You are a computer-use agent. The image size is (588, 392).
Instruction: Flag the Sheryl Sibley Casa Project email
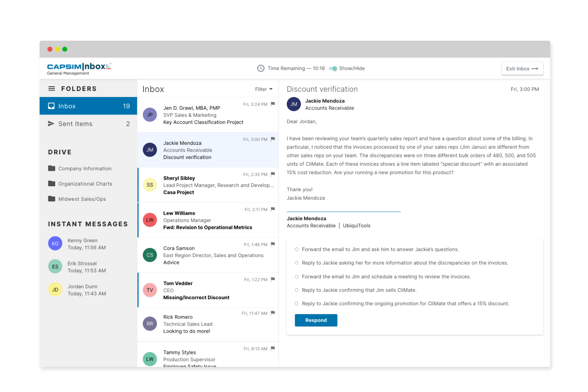273,174
